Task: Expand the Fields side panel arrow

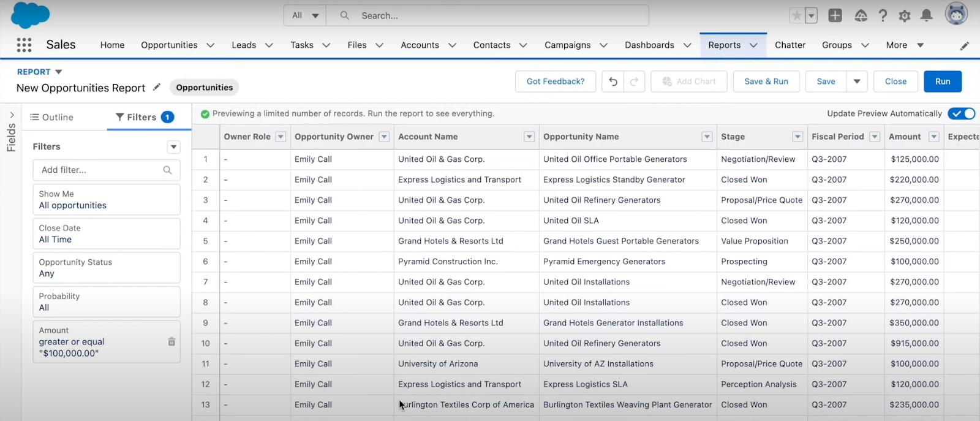Action: coord(12,115)
